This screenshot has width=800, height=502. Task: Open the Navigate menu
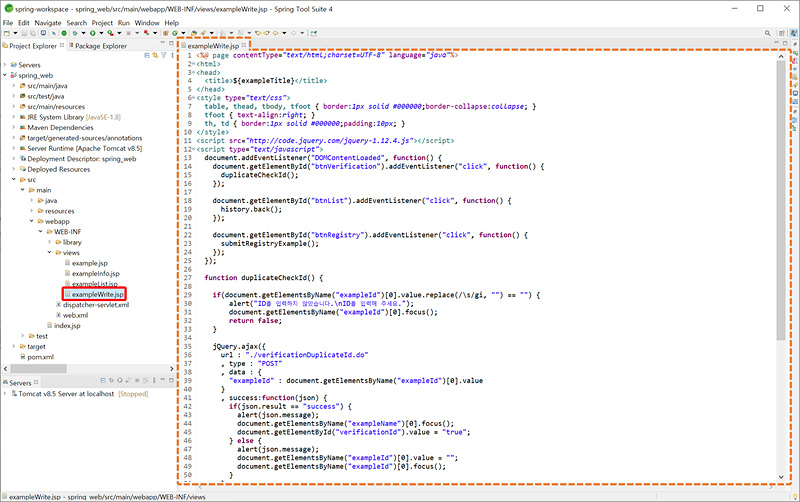tap(48, 23)
